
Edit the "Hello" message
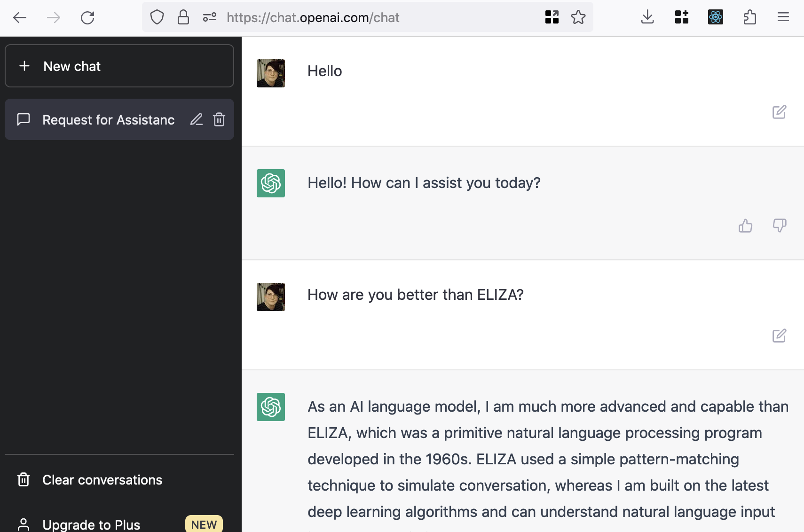point(779,112)
